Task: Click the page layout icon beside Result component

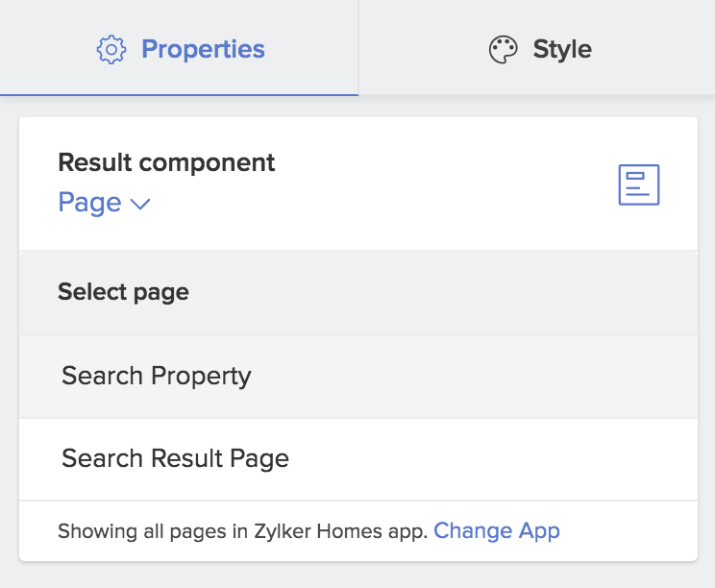Action: coord(638,184)
